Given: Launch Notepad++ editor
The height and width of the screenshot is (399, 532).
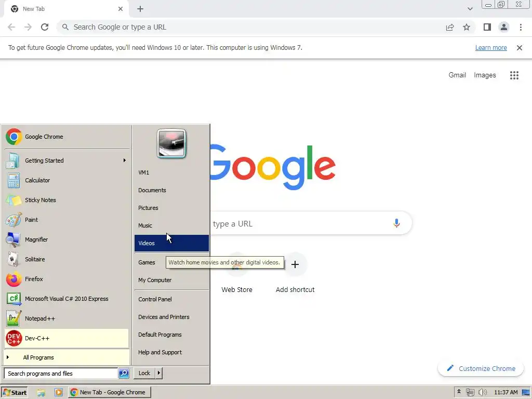Looking at the screenshot, I should coord(67,318).
